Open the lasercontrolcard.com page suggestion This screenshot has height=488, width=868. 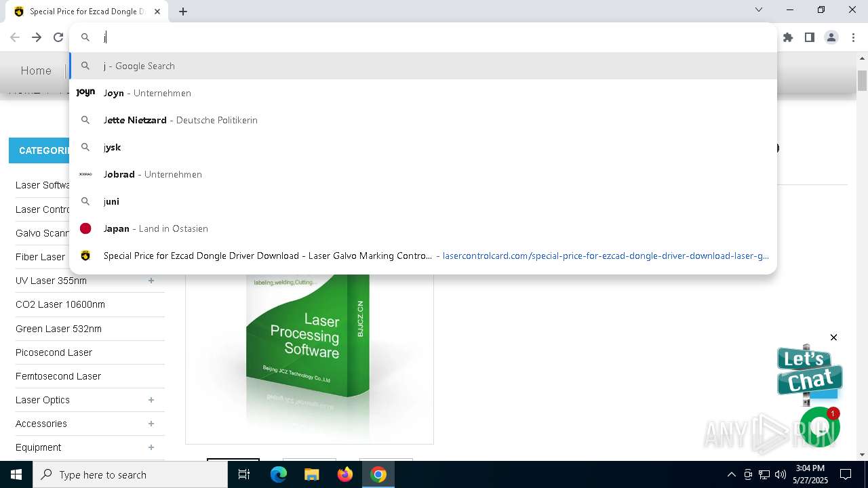coord(423,256)
